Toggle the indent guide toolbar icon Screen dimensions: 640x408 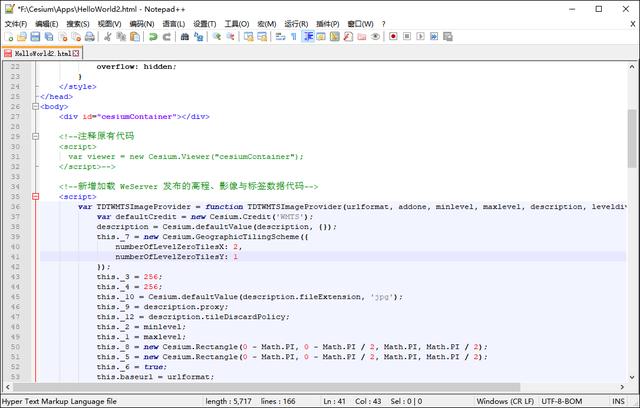pyautogui.click(x=308, y=37)
